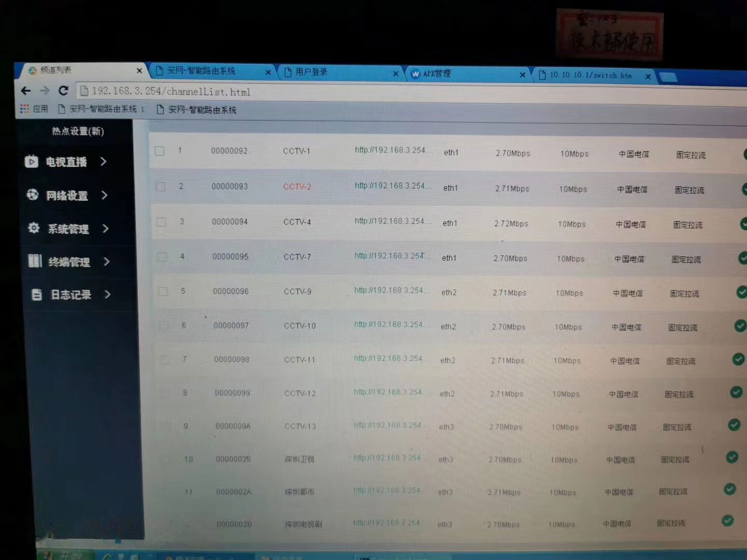
Task: Open 热点设置(新) in the sidebar
Action: [x=78, y=131]
